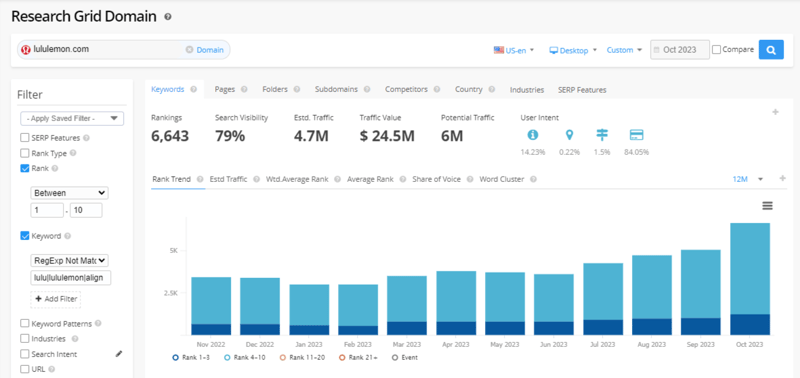Click the Add Filter button

(x=56, y=299)
